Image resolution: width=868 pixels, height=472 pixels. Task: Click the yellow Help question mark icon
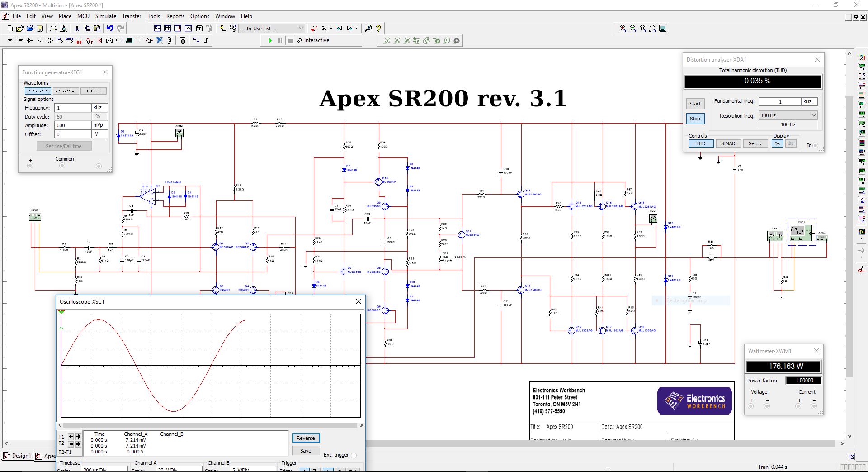(x=379, y=28)
